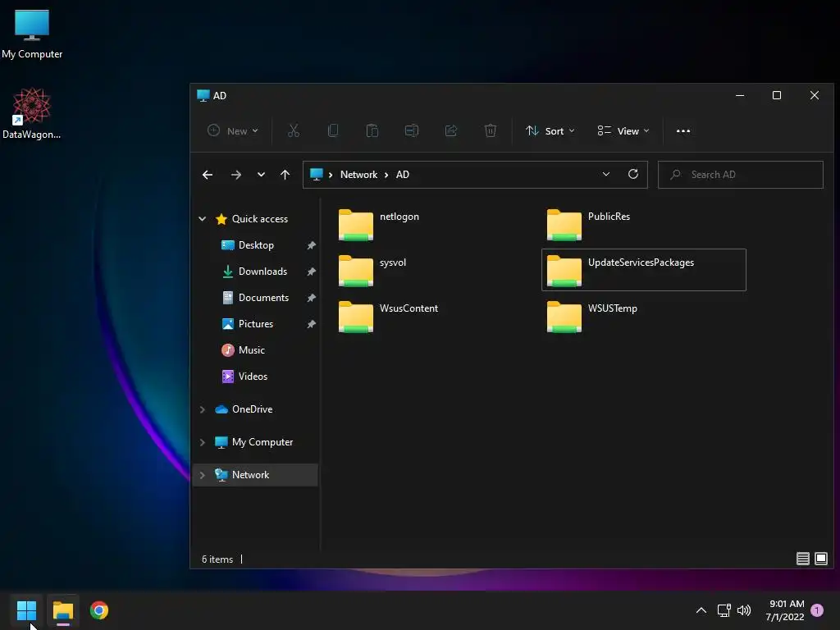Viewport: 840px width, 630px height.
Task: Maximize the AD explorer window
Action: coord(776,95)
